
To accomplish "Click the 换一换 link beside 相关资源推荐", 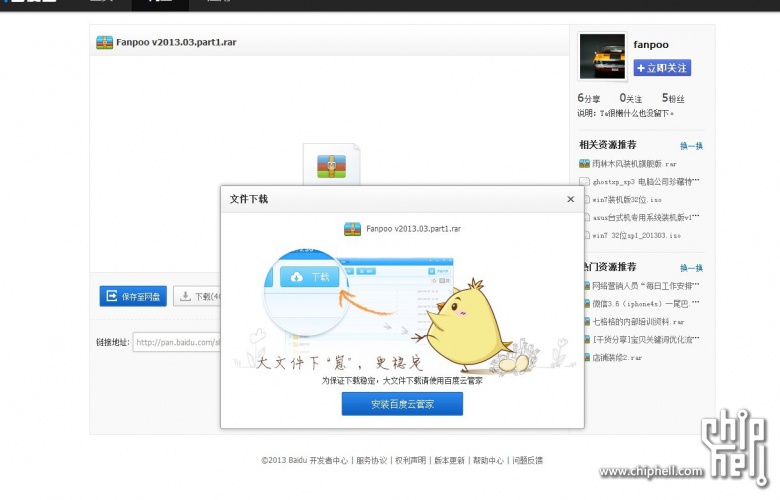I will pos(691,146).
